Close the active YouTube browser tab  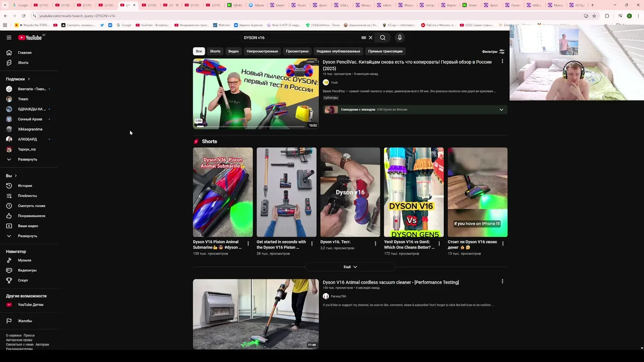point(134,5)
